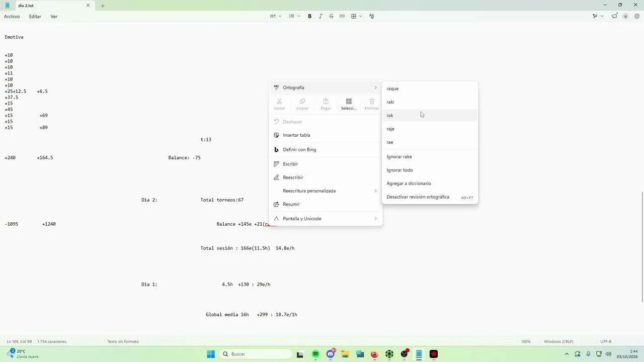Toggle italic formatting in toolbar
644x362 pixels.
point(320,16)
